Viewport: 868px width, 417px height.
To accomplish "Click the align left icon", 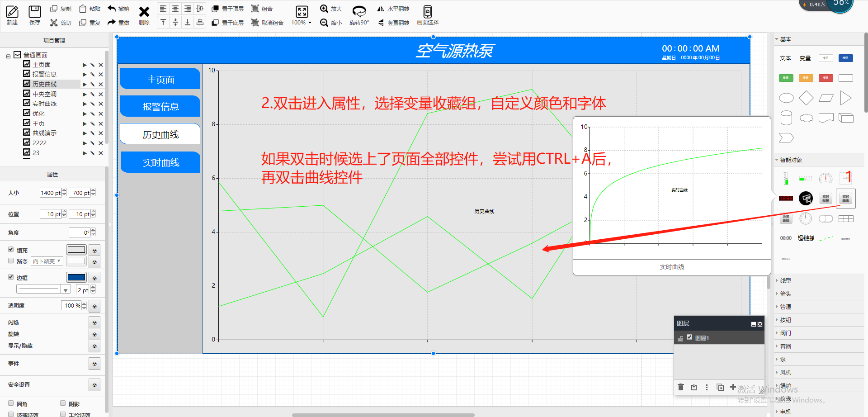I will point(163,9).
